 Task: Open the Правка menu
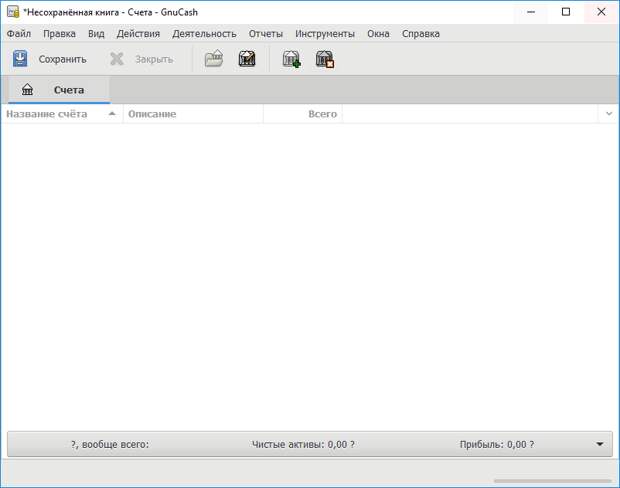pos(59,34)
